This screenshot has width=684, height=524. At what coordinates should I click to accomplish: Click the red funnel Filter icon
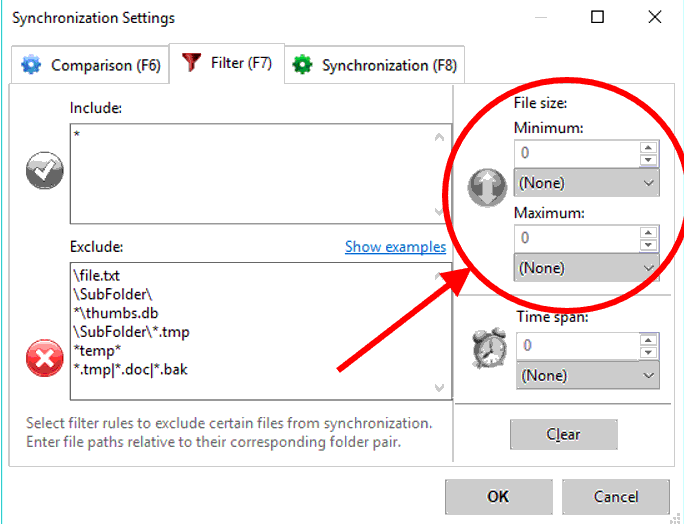[191, 62]
